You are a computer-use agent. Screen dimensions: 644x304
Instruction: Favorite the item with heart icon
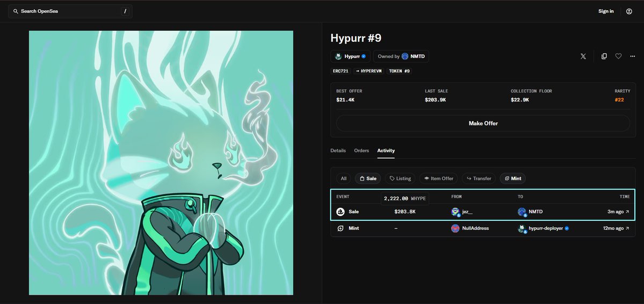point(618,56)
